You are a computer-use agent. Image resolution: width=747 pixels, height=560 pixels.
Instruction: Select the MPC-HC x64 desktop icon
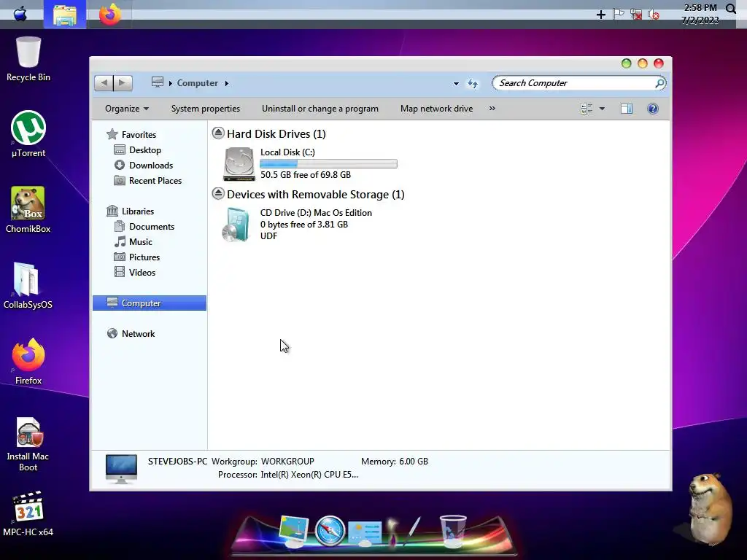pos(28,514)
